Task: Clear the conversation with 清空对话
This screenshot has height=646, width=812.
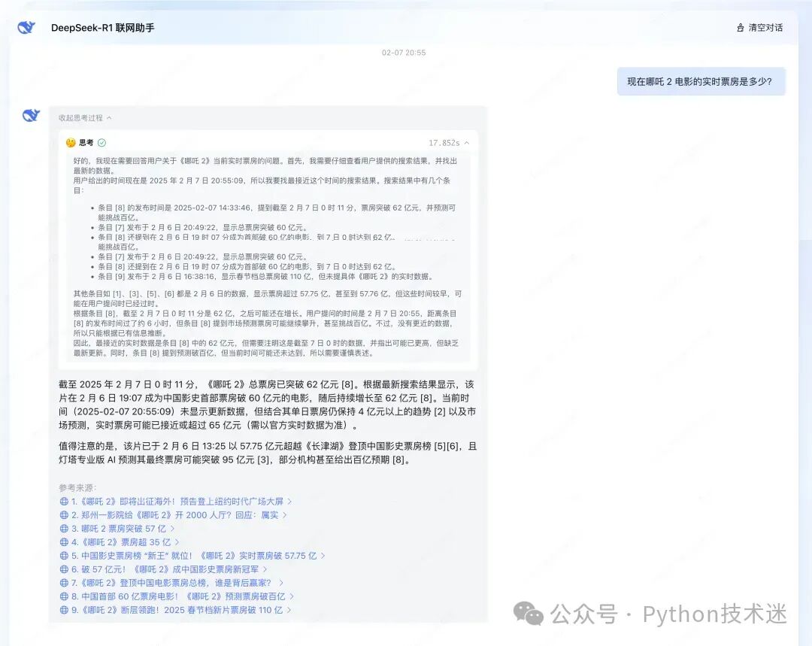Action: 759,28
